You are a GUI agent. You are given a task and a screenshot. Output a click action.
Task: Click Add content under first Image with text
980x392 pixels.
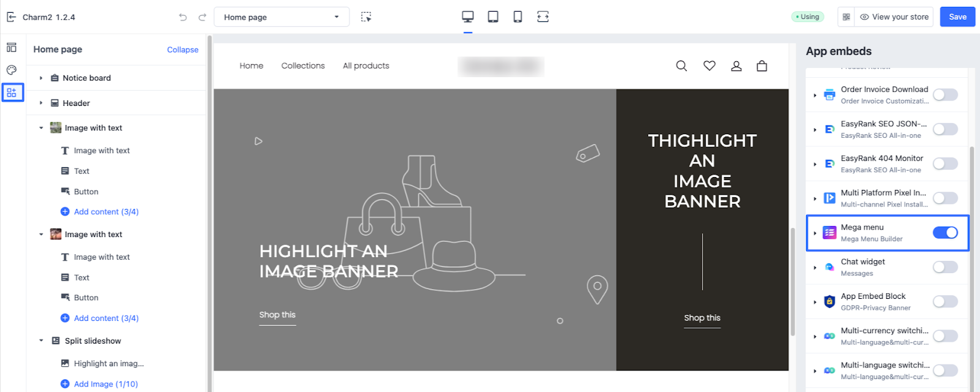point(106,211)
